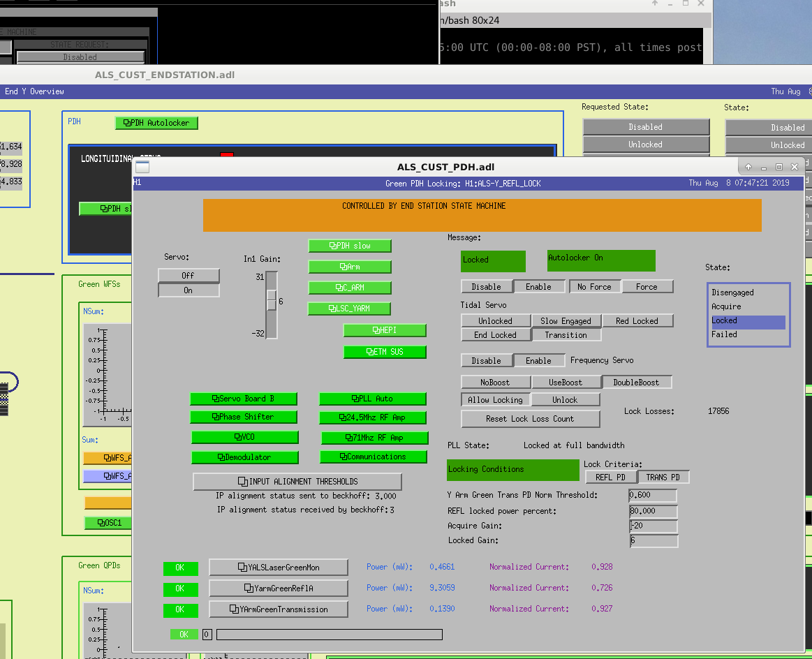
Task: Set Tidal Servo to End Locked
Action: click(x=496, y=335)
